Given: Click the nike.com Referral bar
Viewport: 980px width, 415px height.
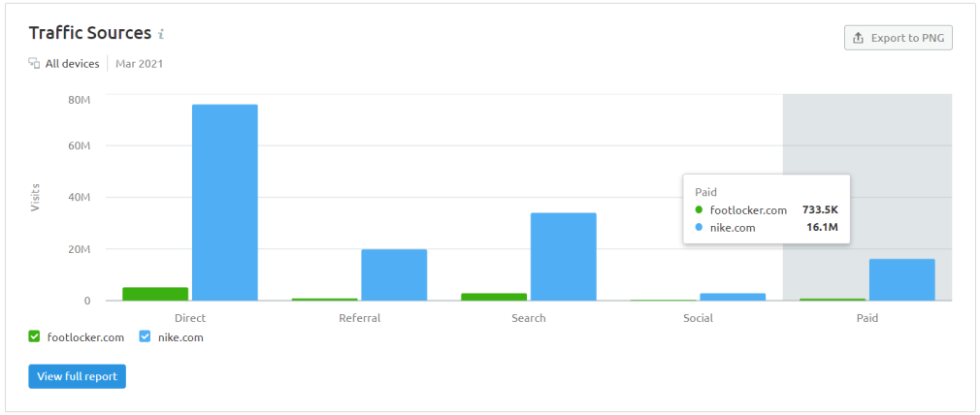Looking at the screenshot, I should click(x=394, y=275).
